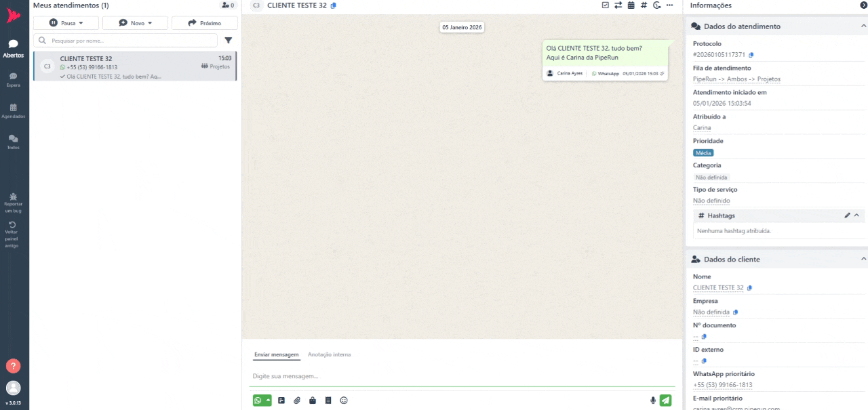Click the Pesquisar por nome search field
The height and width of the screenshot is (410, 868).
coord(129,41)
